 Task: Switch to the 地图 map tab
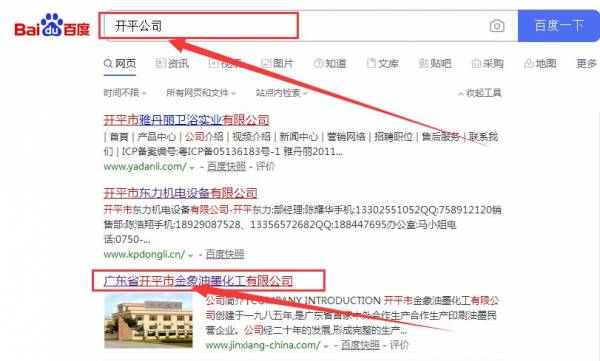pyautogui.click(x=540, y=63)
